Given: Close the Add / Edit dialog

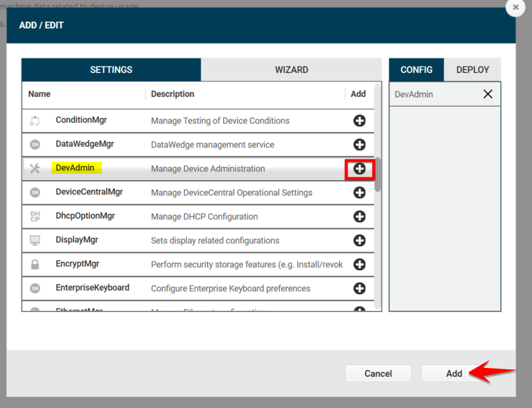Looking at the screenshot, I should tap(515, 8).
